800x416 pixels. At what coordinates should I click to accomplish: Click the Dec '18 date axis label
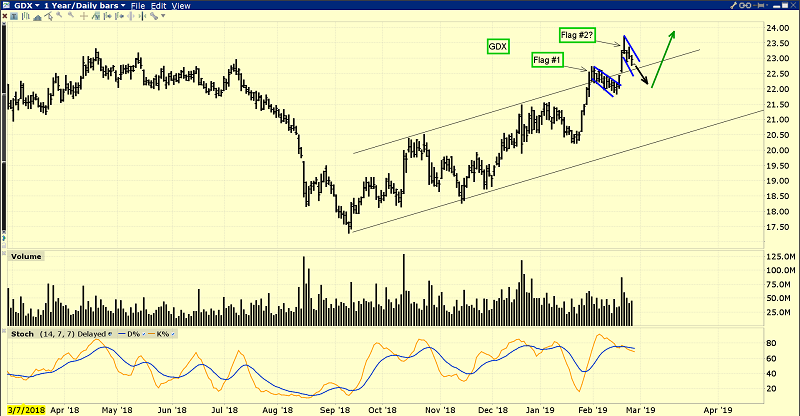pos(494,410)
